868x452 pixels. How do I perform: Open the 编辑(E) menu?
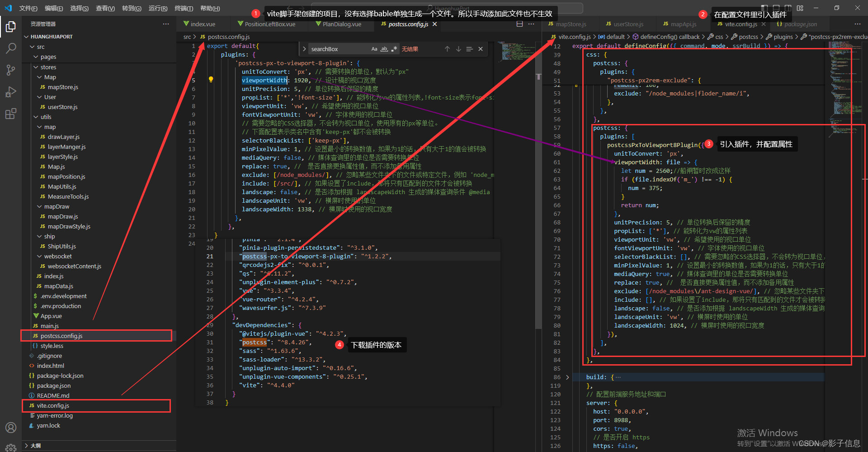pyautogui.click(x=54, y=8)
